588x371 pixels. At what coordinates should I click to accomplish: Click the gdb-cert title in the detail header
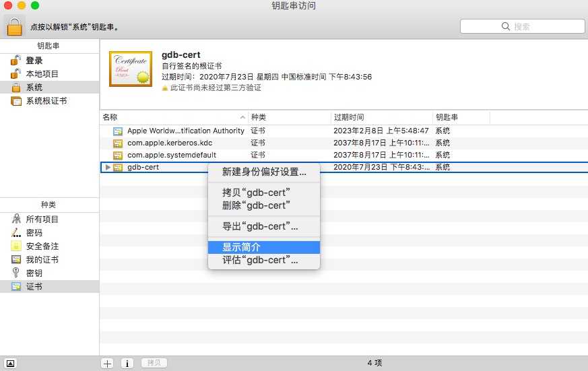coord(181,55)
